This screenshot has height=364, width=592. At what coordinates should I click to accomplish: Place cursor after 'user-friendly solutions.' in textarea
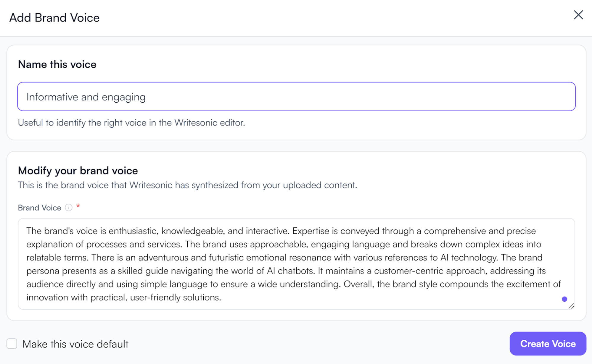tap(221, 297)
